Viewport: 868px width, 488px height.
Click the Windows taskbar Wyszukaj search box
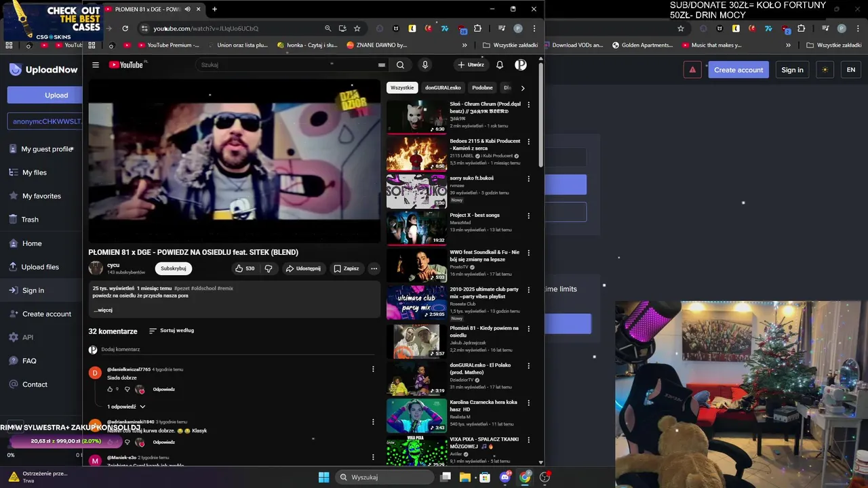click(x=384, y=477)
